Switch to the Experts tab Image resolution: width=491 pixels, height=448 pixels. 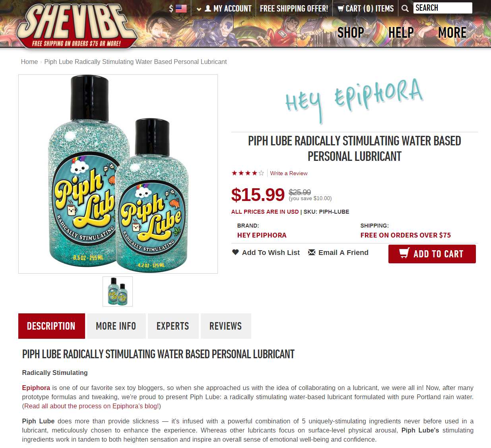[x=173, y=326]
